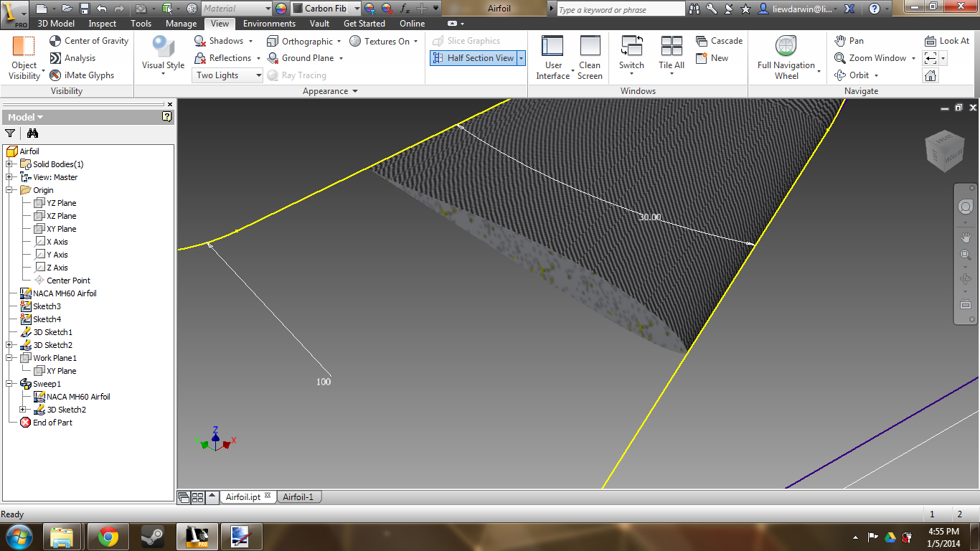This screenshot has width=980, height=551.
Task: Switch to the 3D Model ribbon tab
Action: (x=56, y=24)
